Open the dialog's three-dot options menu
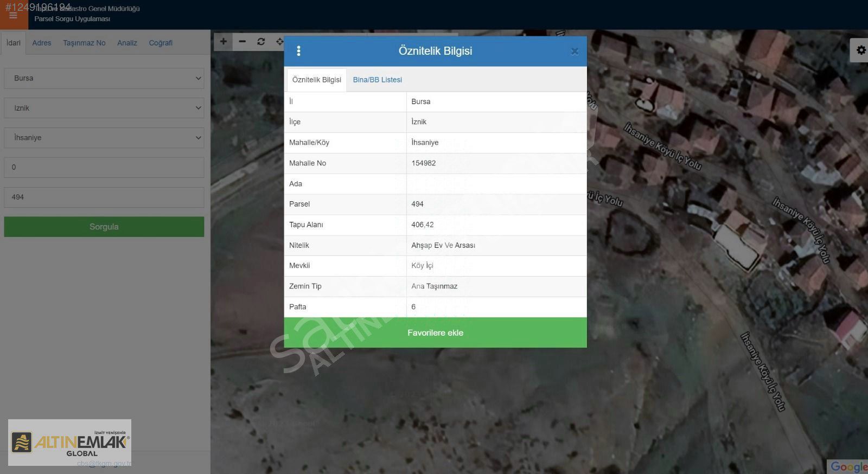Viewport: 868px width, 474px height. (298, 51)
